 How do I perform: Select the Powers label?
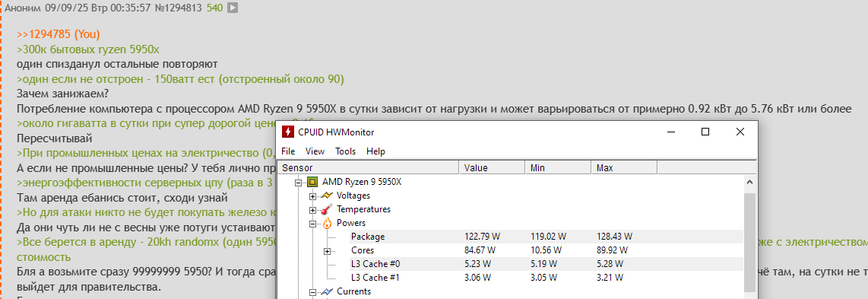pos(351,223)
